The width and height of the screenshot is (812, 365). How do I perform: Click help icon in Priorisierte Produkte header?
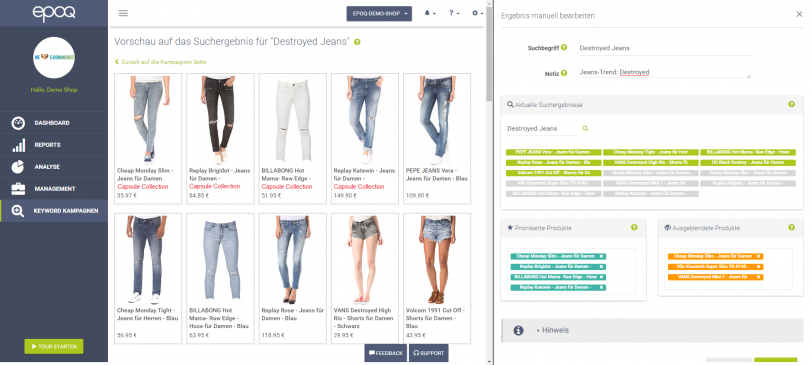point(634,227)
